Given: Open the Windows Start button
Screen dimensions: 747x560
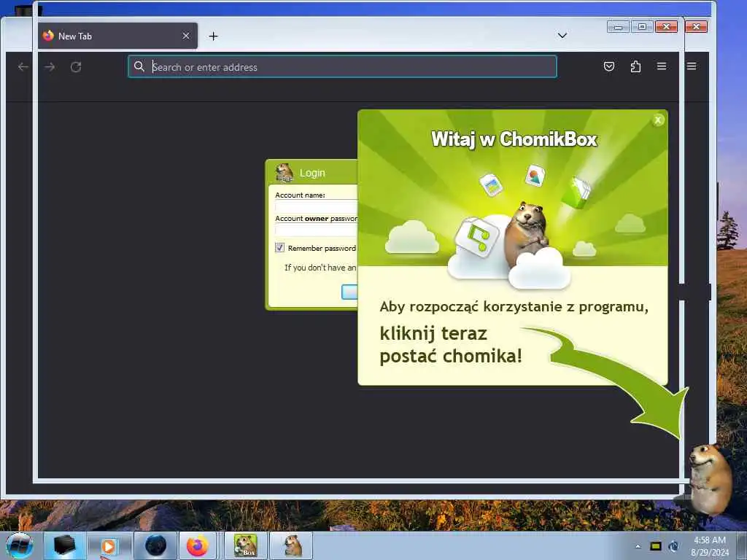Looking at the screenshot, I should (20, 545).
